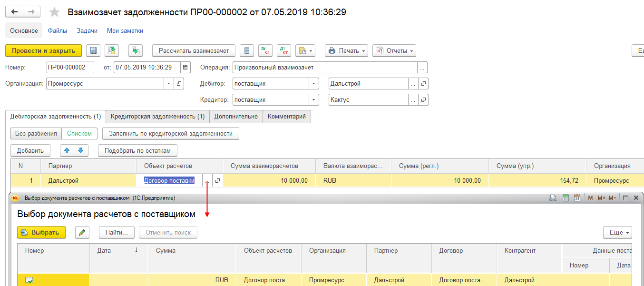The image size is (644, 286).
Task: Maximize the selection dialog window
Action: click(626, 197)
